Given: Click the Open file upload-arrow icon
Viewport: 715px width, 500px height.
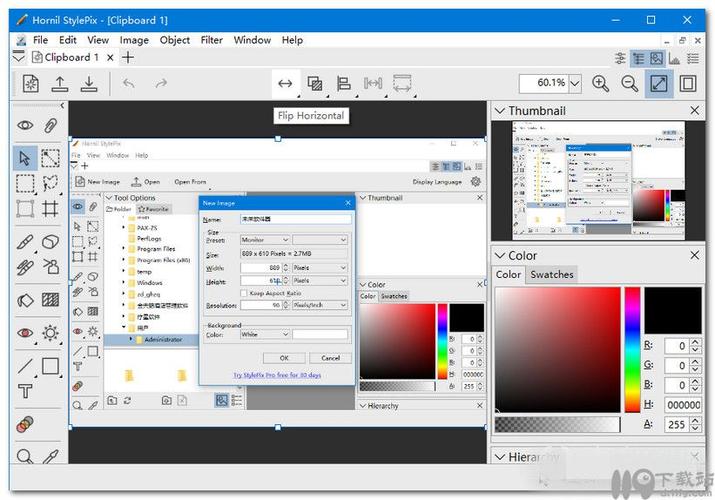Looking at the screenshot, I should (x=60, y=83).
